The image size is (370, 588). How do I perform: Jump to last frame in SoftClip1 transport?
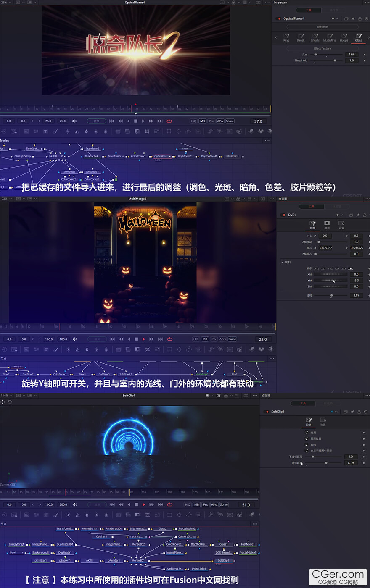point(160,504)
